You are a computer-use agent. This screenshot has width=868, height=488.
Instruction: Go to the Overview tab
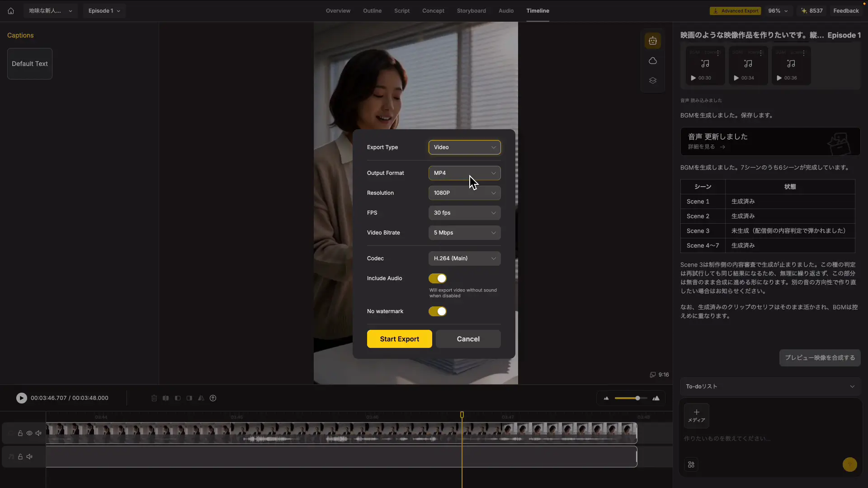pyautogui.click(x=338, y=11)
